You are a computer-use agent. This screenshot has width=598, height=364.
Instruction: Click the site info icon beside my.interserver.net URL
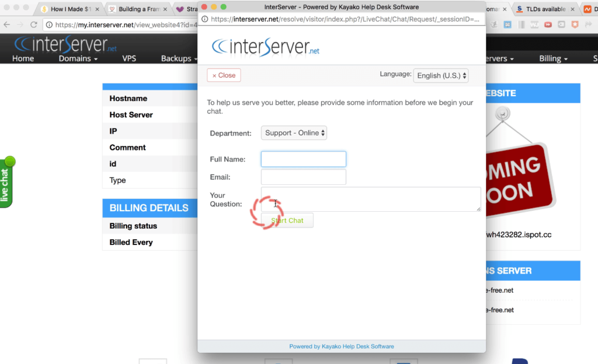49,24
